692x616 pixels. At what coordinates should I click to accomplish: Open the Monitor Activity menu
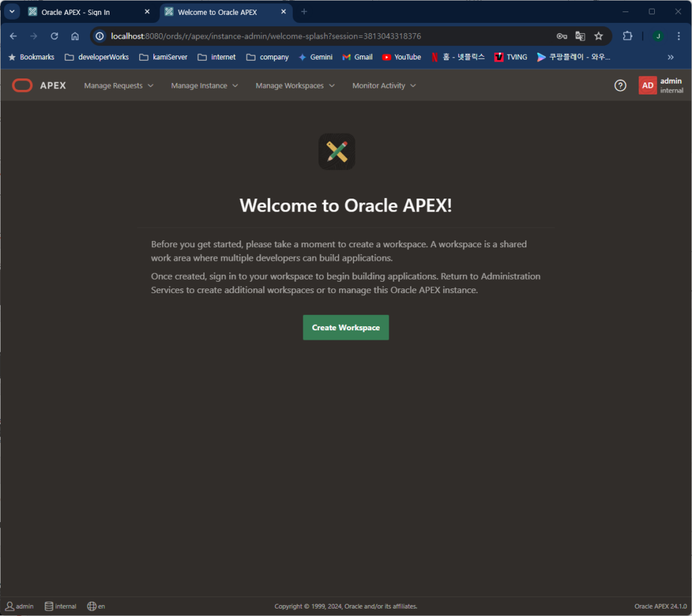[x=384, y=86]
